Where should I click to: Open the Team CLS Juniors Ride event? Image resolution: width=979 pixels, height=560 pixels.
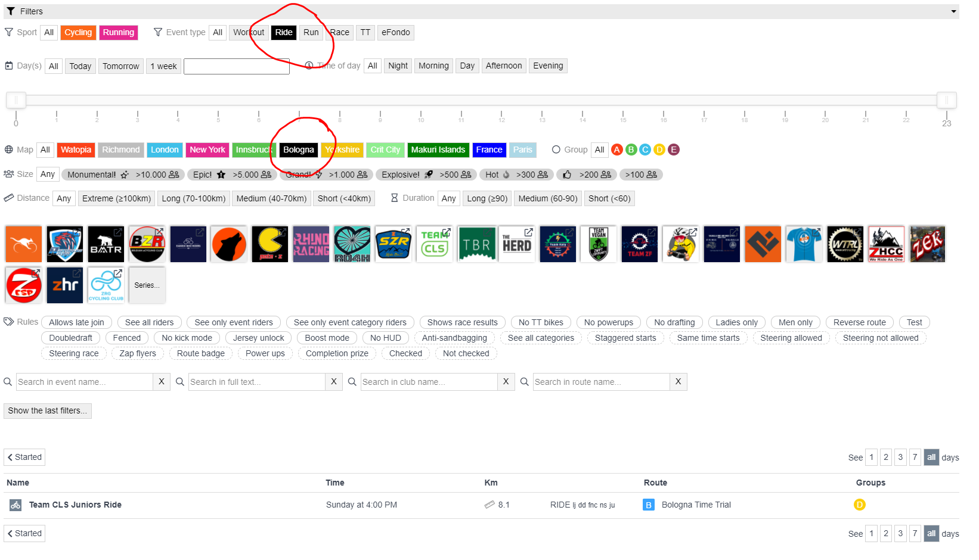click(75, 505)
